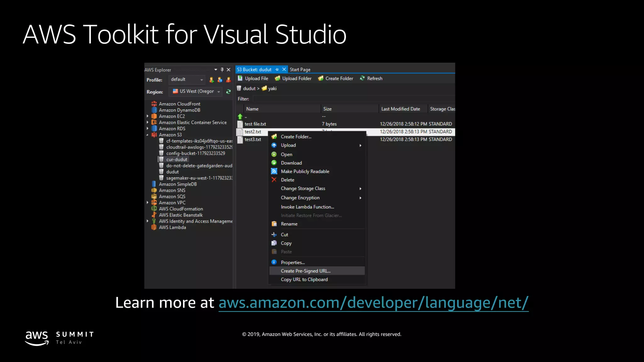The image size is (644, 362).
Task: Click the Amazon SimpleDB icon
Action: click(154, 184)
